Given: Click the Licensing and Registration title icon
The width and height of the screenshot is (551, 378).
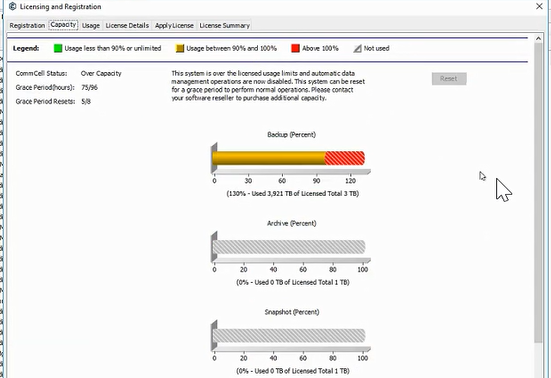Looking at the screenshot, I should 12,6.
